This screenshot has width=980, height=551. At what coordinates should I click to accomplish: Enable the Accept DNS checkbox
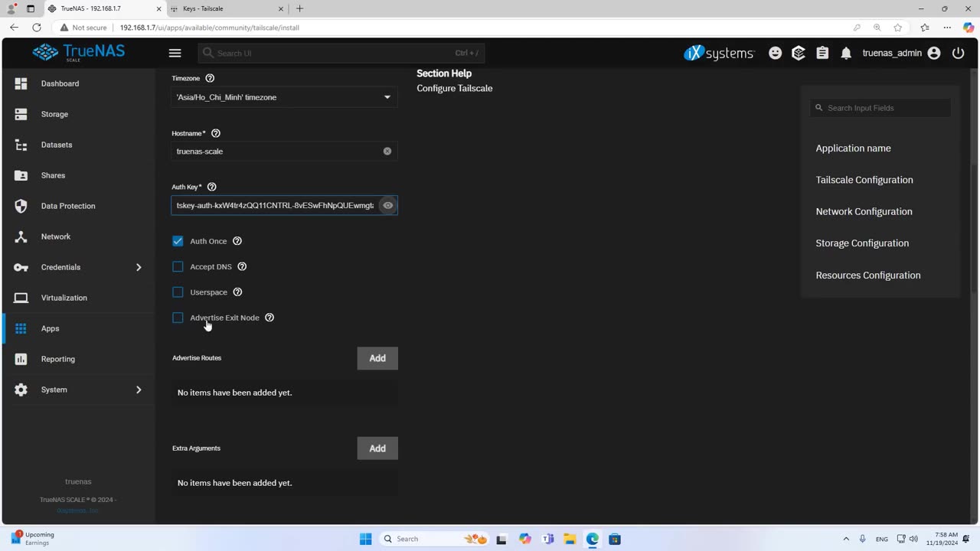click(178, 266)
